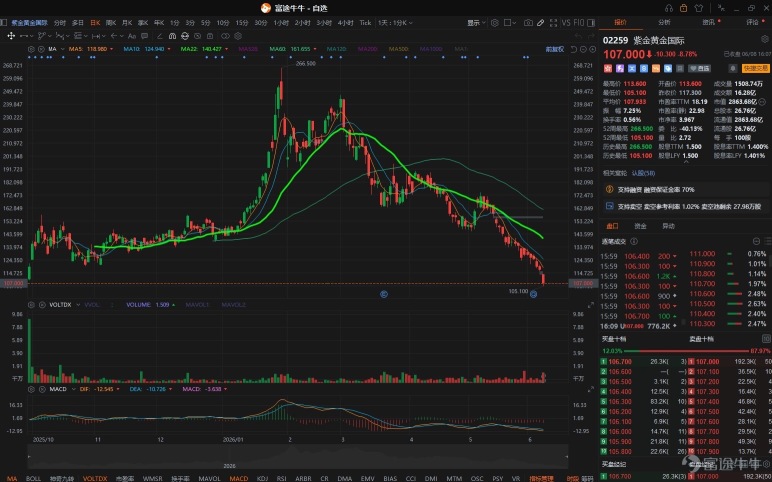Click the price alert bell icon
This screenshot has height=482, width=772.
(732, 68)
